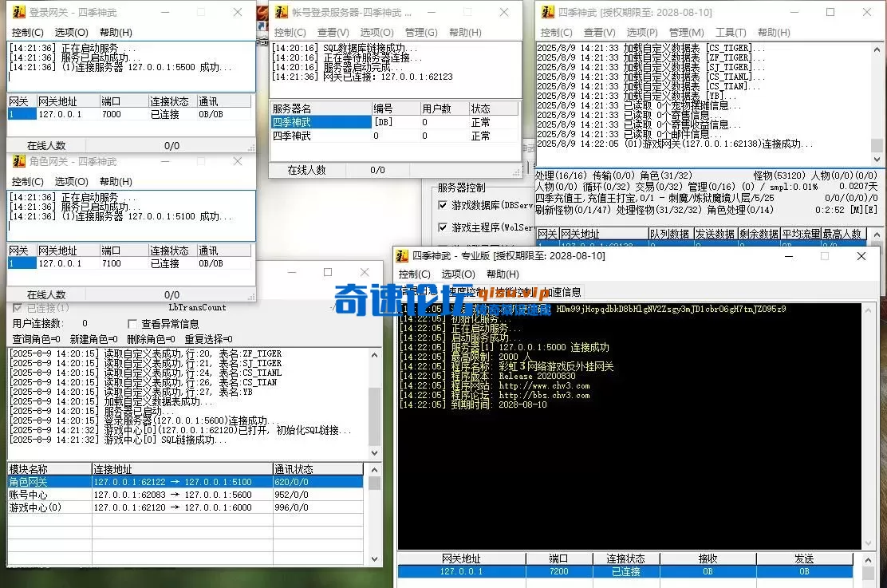
Task: Open 控制(C) menu in 登录网关 window
Action: (28, 32)
